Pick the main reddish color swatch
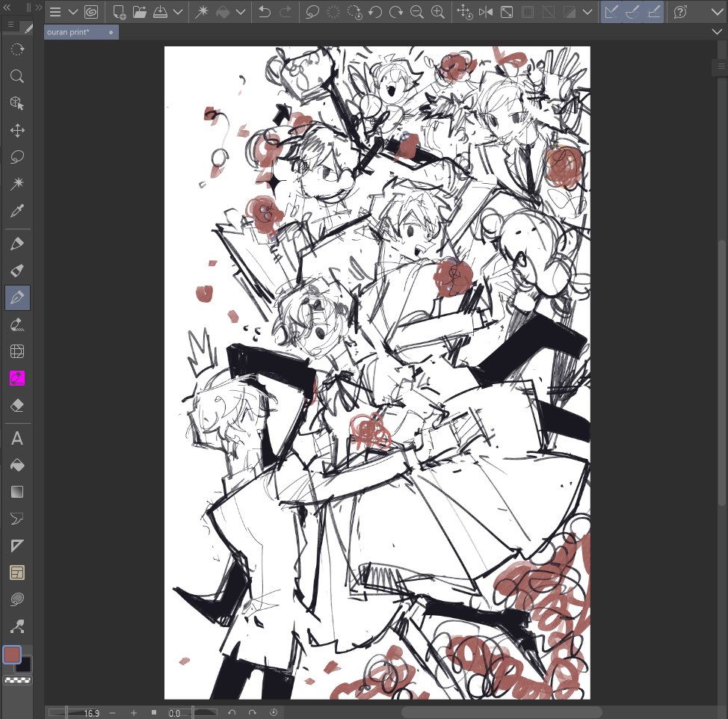This screenshot has height=719, width=728. coord(12,655)
